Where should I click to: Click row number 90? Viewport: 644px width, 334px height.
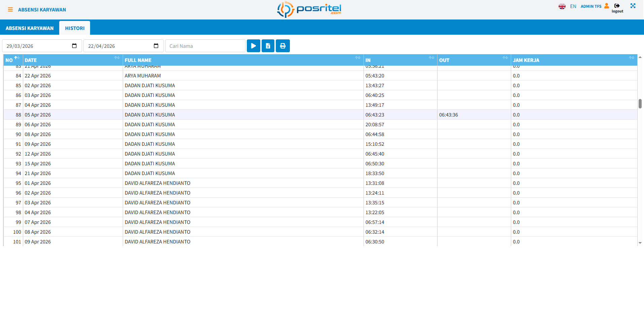tap(18, 134)
